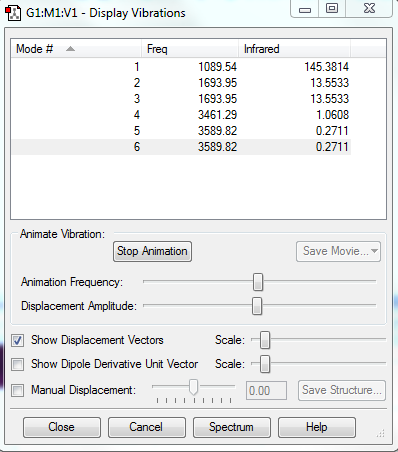Viewport: 398px width, 452px height.
Task: Sort the list by Freq column header
Action: click(190, 49)
